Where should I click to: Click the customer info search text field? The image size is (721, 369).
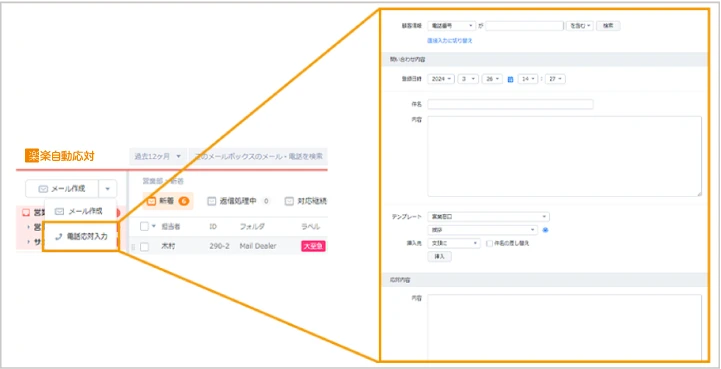pyautogui.click(x=524, y=26)
